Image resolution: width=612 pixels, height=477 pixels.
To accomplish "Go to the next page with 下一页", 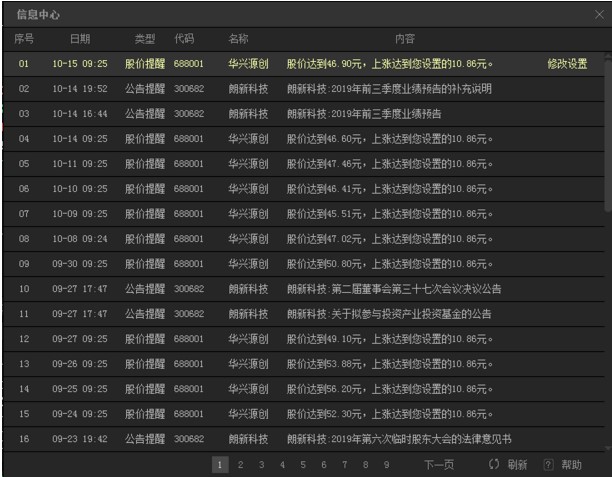I will click(439, 465).
